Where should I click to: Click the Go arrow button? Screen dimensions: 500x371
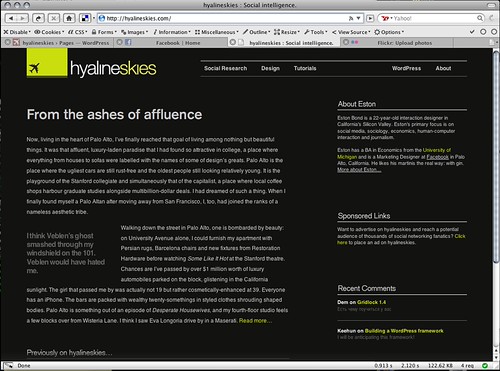[x=370, y=18]
